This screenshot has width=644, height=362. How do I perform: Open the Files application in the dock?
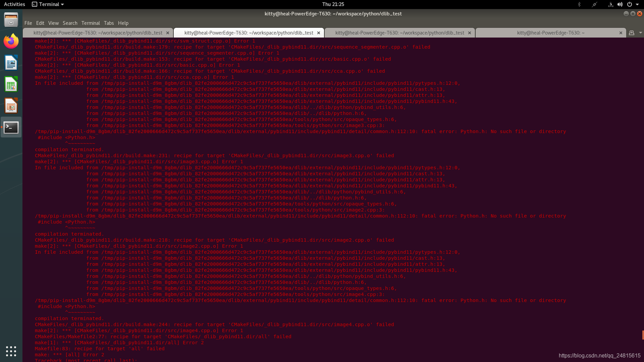(11, 20)
